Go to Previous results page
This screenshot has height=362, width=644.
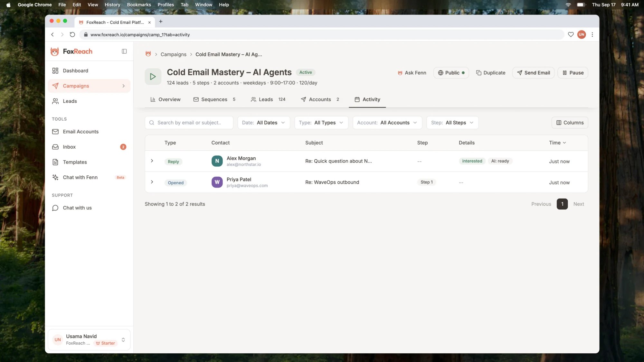click(x=541, y=204)
